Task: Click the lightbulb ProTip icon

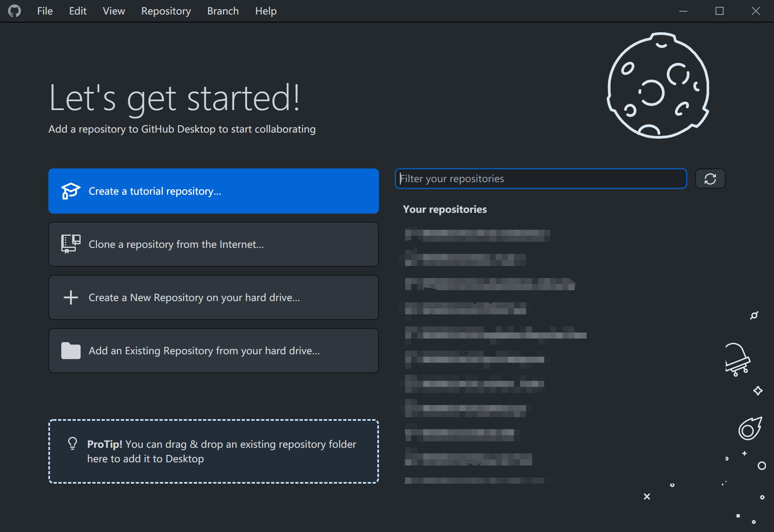Action: [73, 443]
